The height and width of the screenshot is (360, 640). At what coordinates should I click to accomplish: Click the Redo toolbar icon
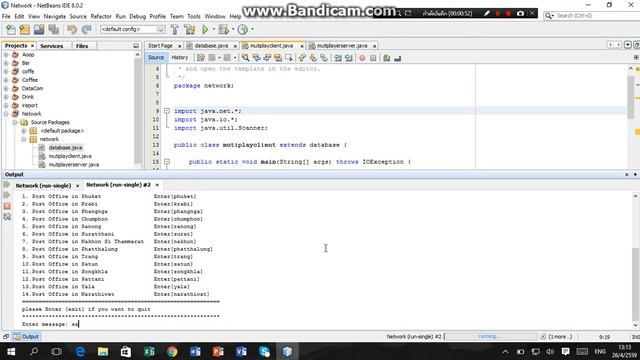pyautogui.click(x=86, y=29)
